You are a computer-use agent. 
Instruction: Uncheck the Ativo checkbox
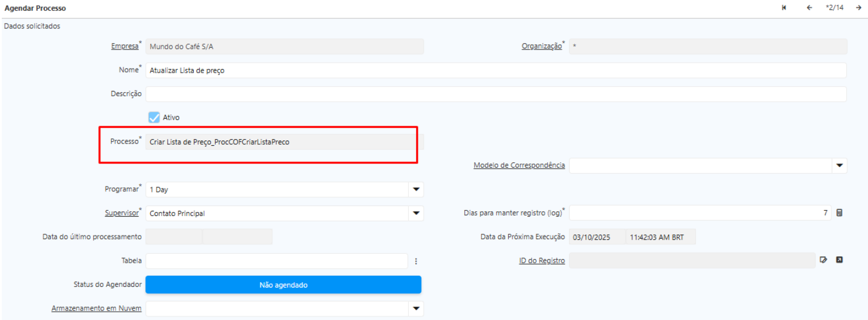[154, 117]
